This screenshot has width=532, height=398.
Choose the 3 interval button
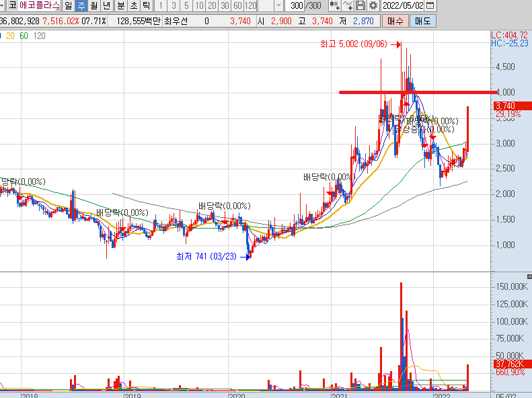[174, 5]
